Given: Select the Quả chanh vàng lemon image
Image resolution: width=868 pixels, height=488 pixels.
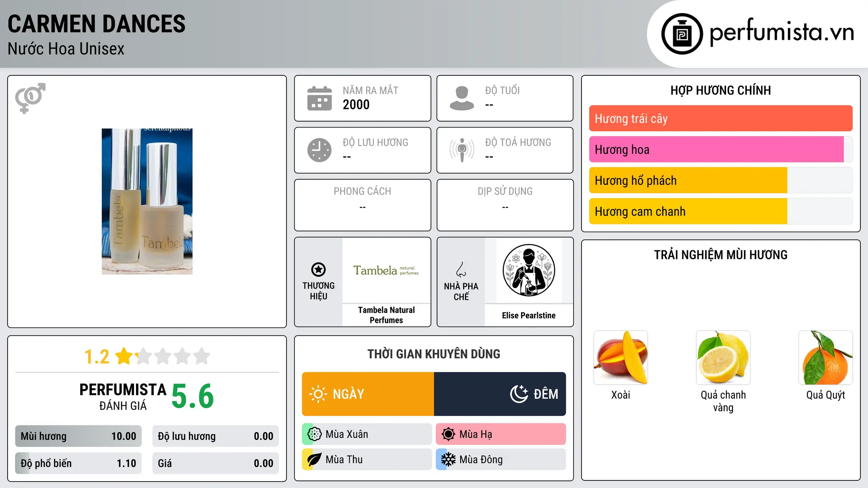Looking at the screenshot, I should point(723,358).
